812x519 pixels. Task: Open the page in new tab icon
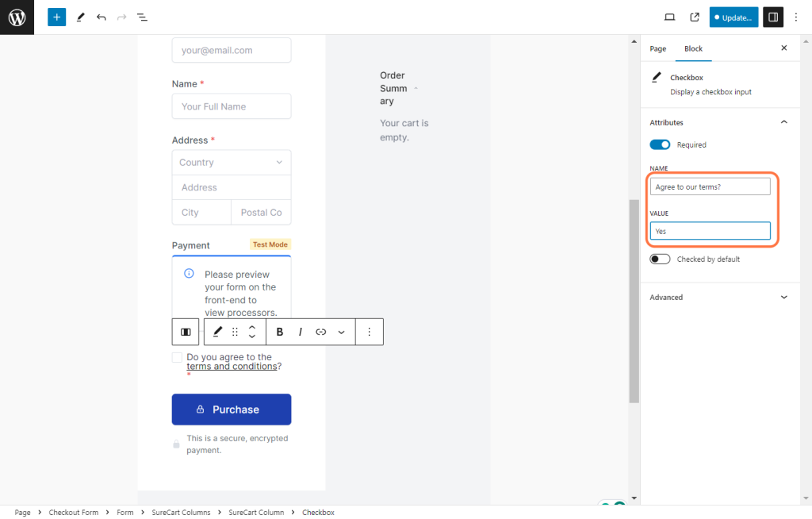click(x=695, y=17)
